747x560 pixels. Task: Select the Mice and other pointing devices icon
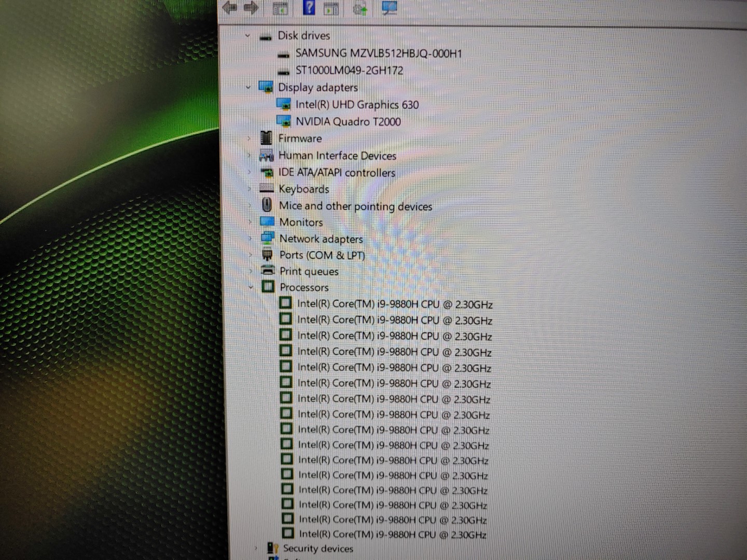(x=267, y=205)
